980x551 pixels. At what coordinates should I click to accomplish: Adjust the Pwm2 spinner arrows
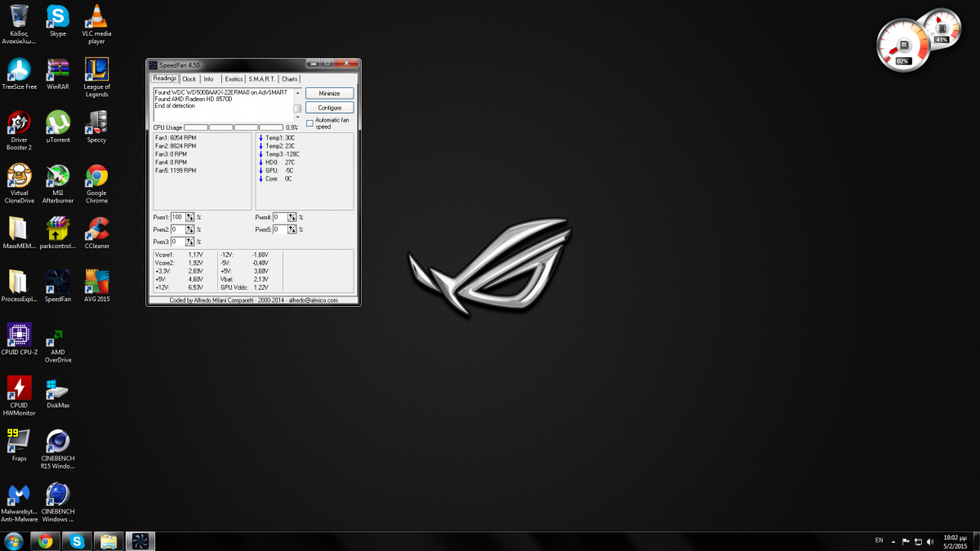[190, 229]
